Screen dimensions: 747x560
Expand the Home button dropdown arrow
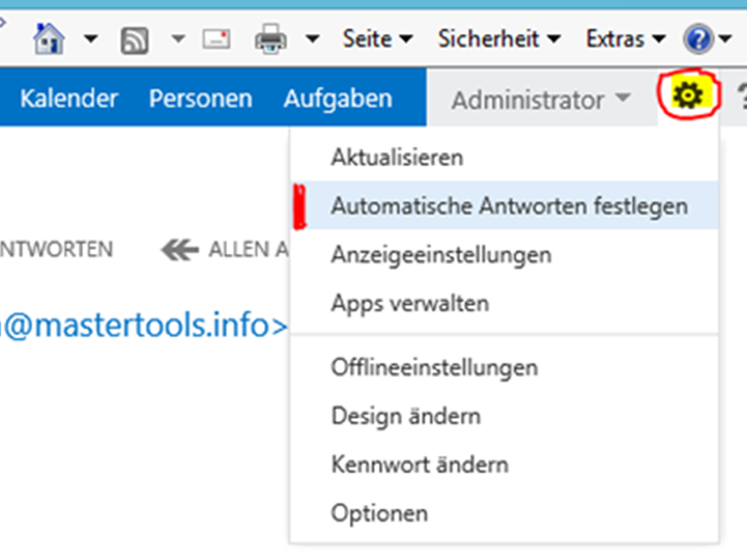click(x=91, y=40)
